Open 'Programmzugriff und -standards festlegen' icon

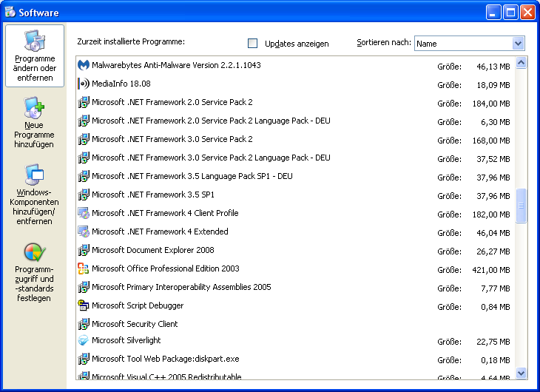pyautogui.click(x=35, y=252)
